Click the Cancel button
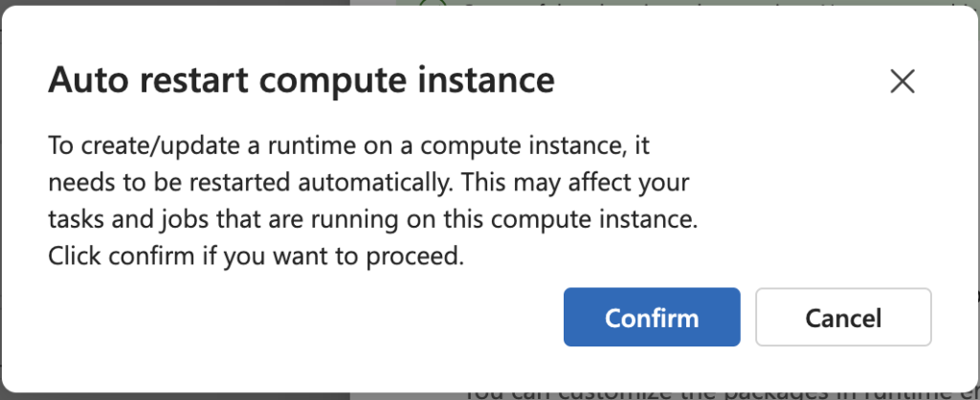 (843, 318)
